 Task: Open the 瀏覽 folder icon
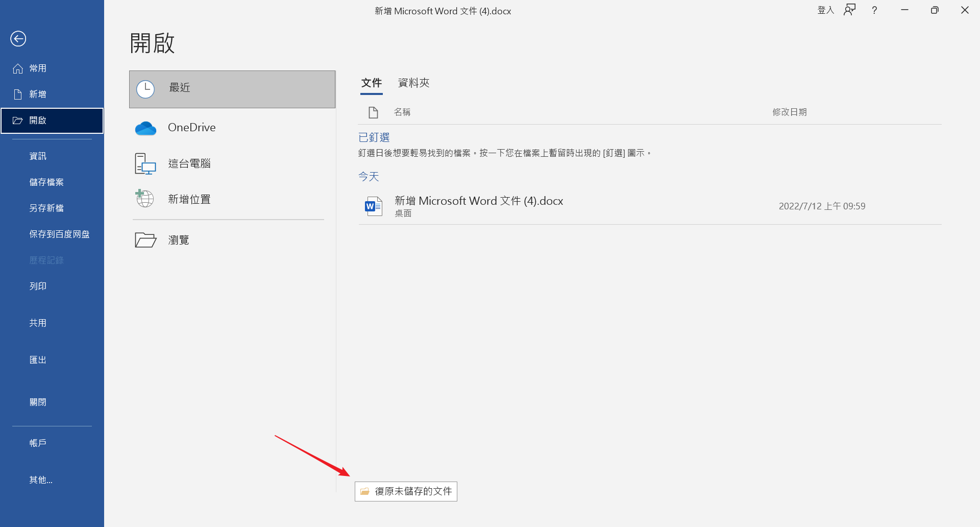click(x=145, y=240)
